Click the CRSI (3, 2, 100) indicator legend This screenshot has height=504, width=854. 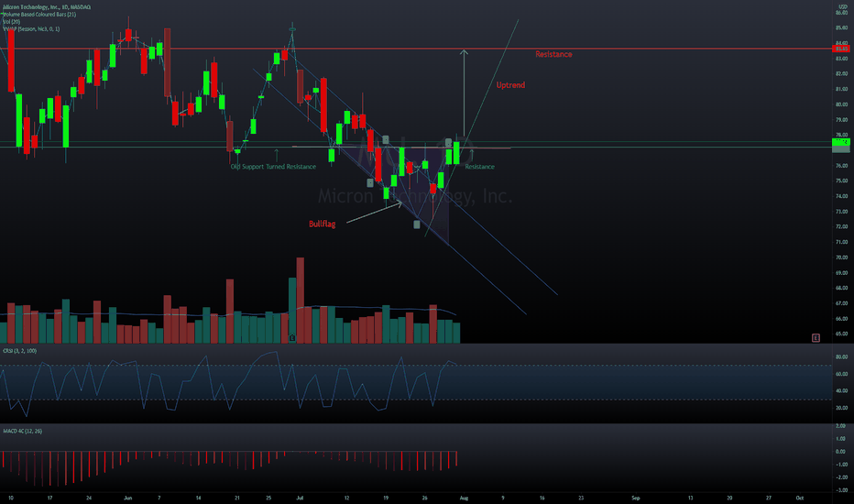[x=19, y=351]
